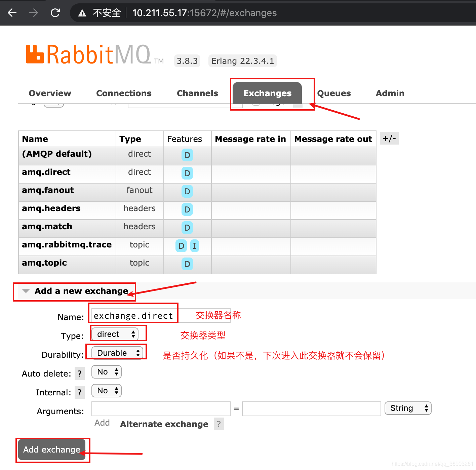Click the Erlang 22.3.4.1 version badge
This screenshot has height=470, width=476.
243,61
